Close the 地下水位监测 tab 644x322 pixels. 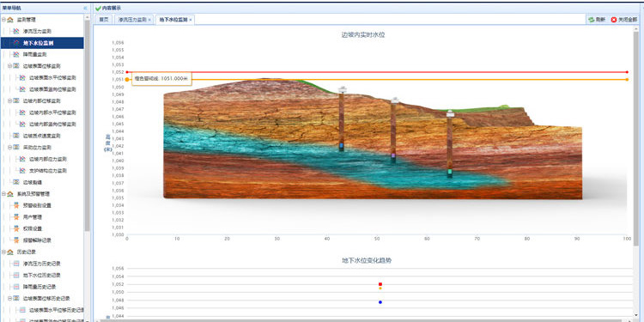pyautogui.click(x=191, y=20)
